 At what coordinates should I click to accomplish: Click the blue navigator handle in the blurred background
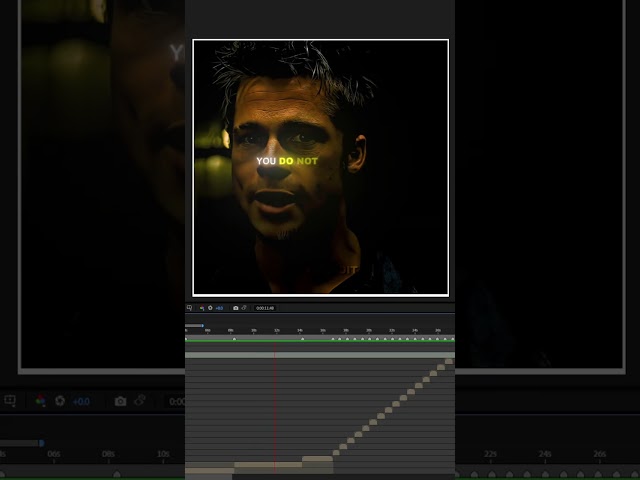[x=42, y=443]
